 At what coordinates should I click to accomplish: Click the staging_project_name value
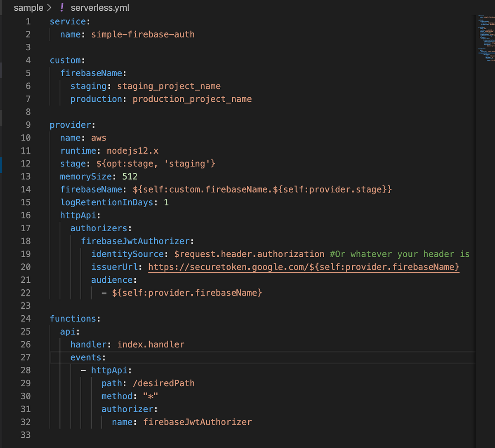[x=169, y=86]
